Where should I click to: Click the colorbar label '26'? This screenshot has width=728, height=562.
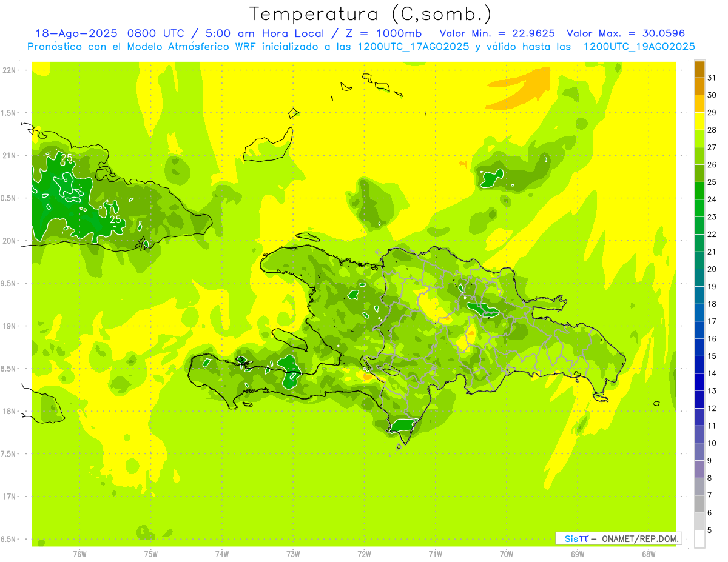[712, 165]
